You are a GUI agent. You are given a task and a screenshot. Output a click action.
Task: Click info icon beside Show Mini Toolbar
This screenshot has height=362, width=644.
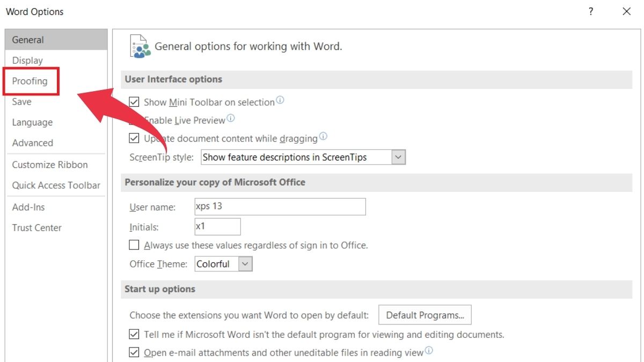(x=280, y=100)
